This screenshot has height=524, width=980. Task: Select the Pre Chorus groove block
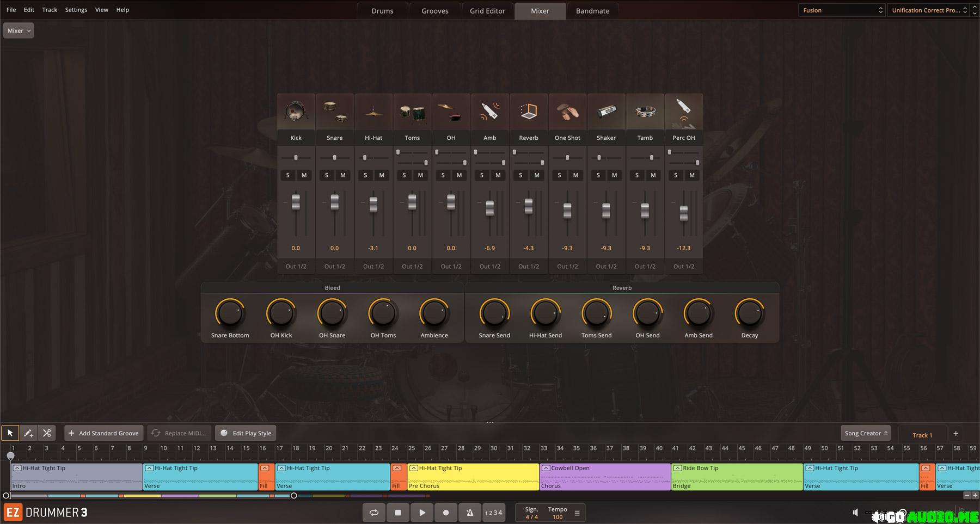[x=473, y=477]
